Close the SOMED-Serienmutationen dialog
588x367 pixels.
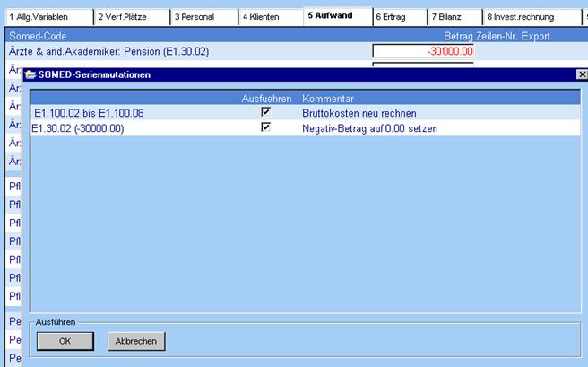(x=580, y=74)
